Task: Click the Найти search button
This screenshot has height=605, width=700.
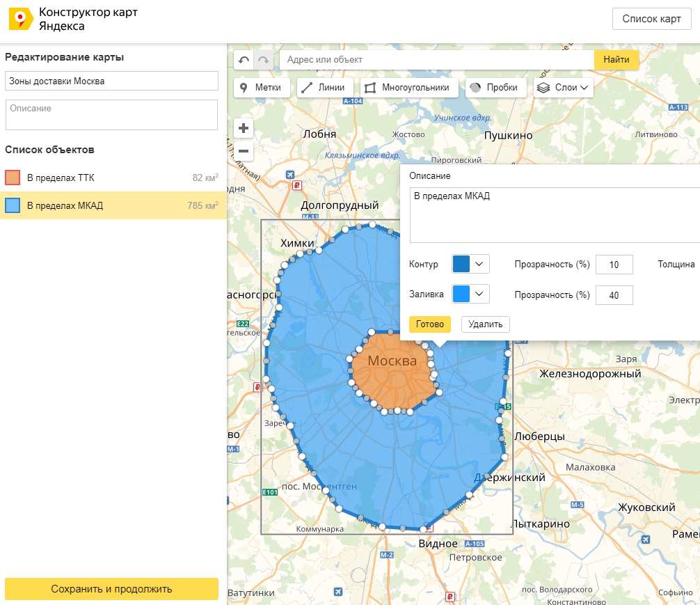Action: coord(617,60)
